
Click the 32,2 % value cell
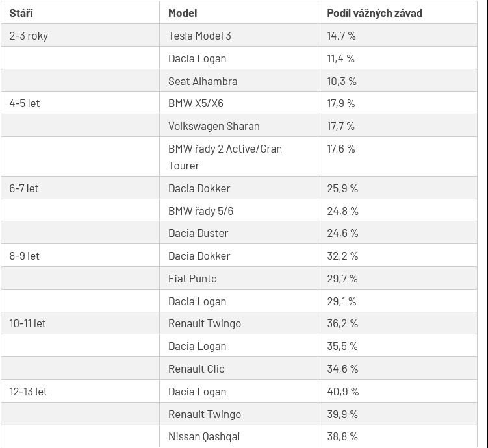(398, 256)
